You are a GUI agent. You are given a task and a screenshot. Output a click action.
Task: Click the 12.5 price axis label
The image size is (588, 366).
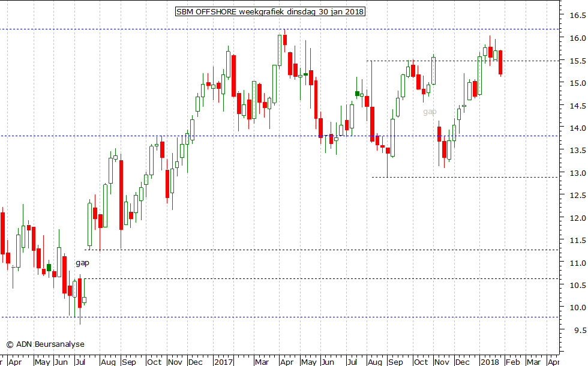point(577,196)
